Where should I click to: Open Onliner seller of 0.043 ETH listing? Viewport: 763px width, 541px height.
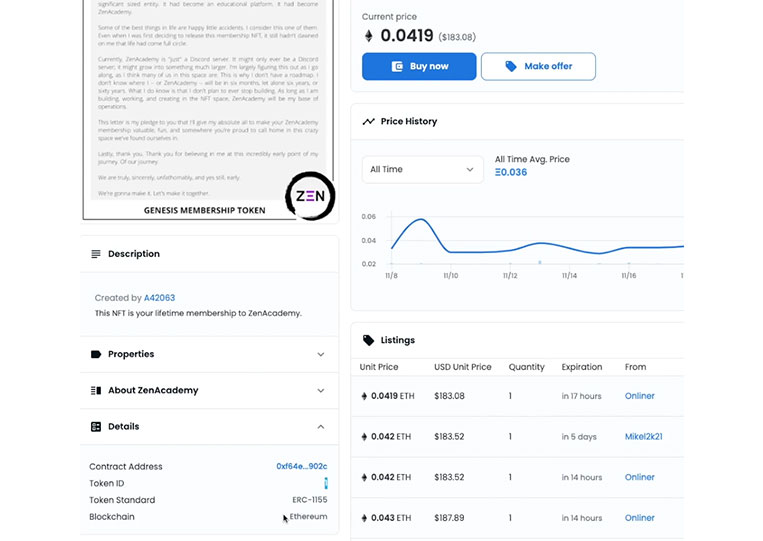point(639,518)
